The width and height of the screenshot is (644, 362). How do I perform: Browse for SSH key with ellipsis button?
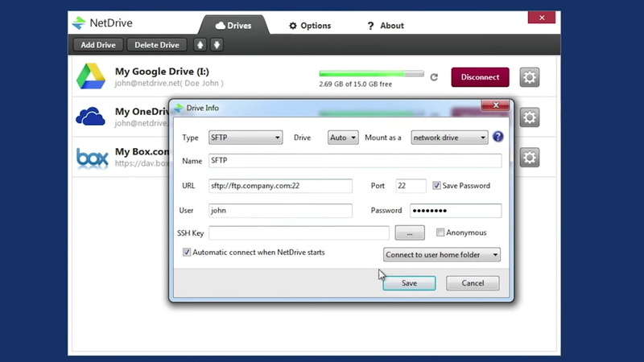[x=410, y=232]
